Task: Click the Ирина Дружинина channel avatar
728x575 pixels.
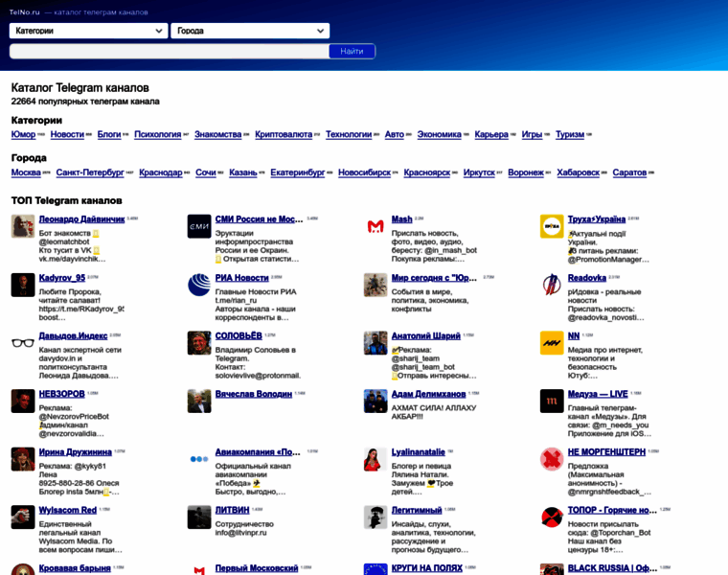Action: click(23, 459)
